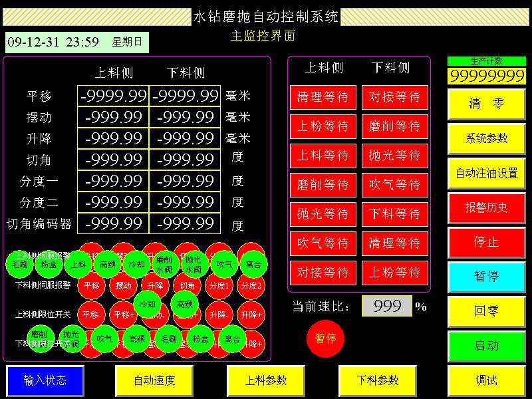Open the 输入状态 page
This screenshot has height=399, width=532.
point(45,380)
